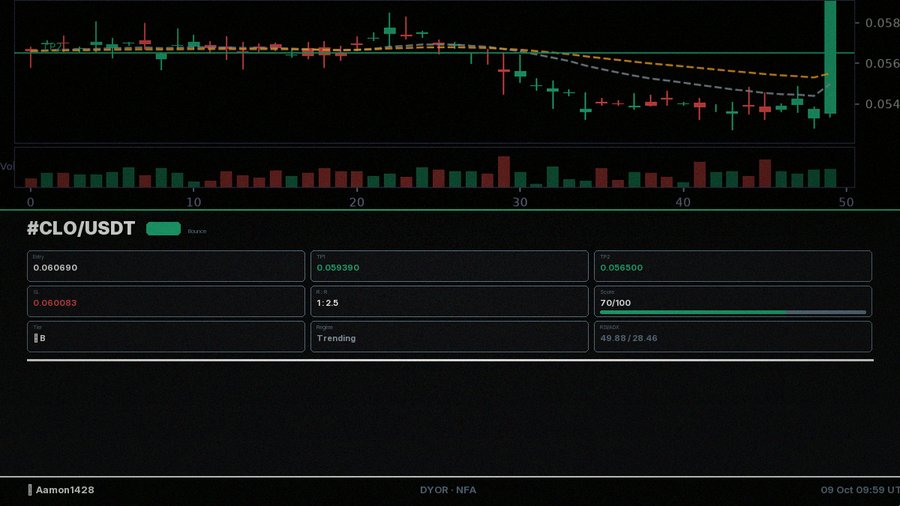Click the green score progress bar
900x506 pixels.
tap(733, 312)
